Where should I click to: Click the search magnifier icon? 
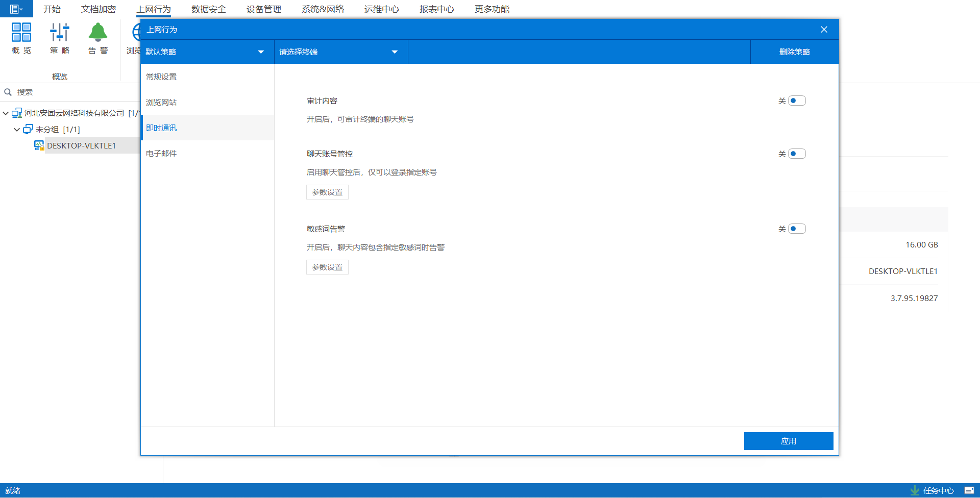(8, 92)
